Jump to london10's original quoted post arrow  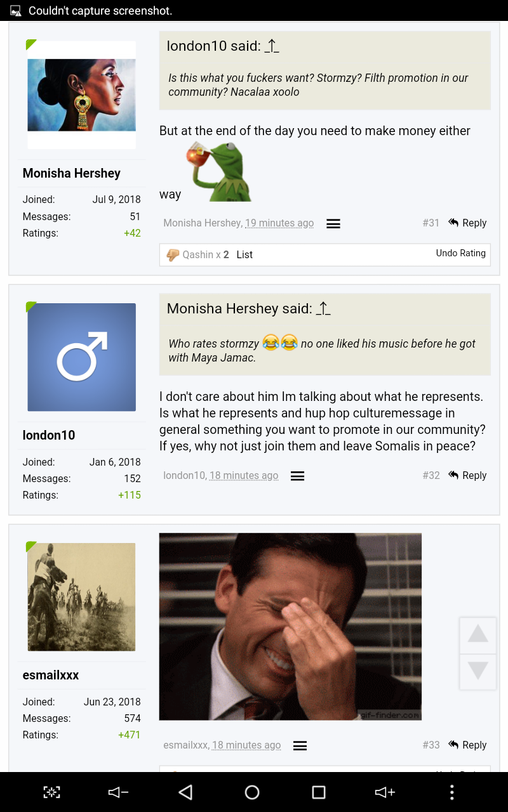click(x=272, y=46)
